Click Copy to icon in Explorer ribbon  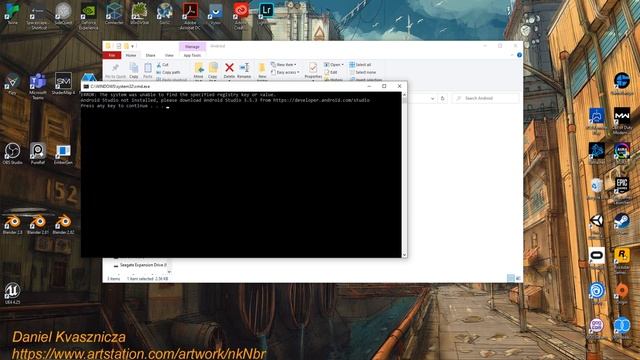tap(213, 70)
